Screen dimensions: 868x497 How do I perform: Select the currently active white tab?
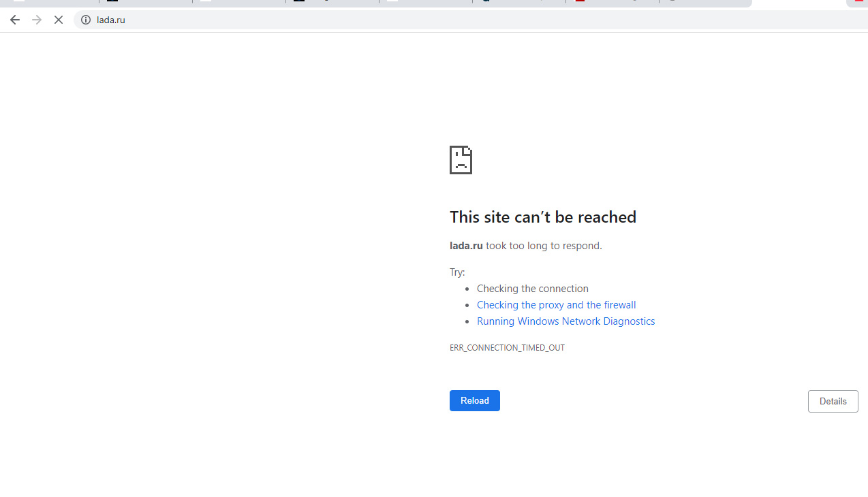point(797,3)
